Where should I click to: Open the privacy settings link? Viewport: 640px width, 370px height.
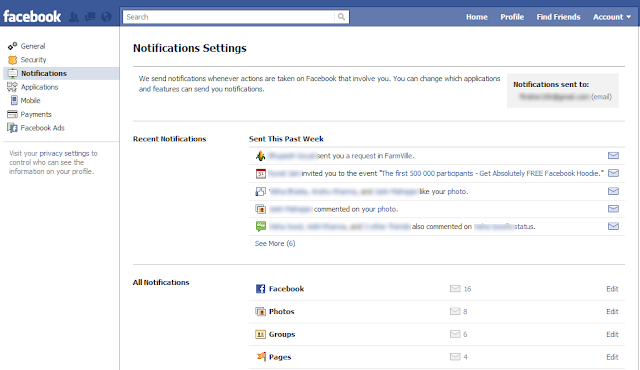(x=64, y=153)
